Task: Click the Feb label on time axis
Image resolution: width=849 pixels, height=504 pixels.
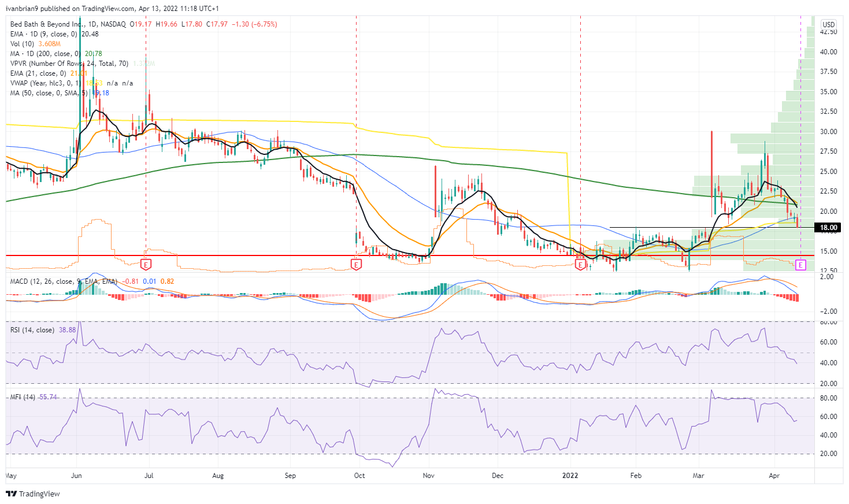Action: click(x=636, y=476)
